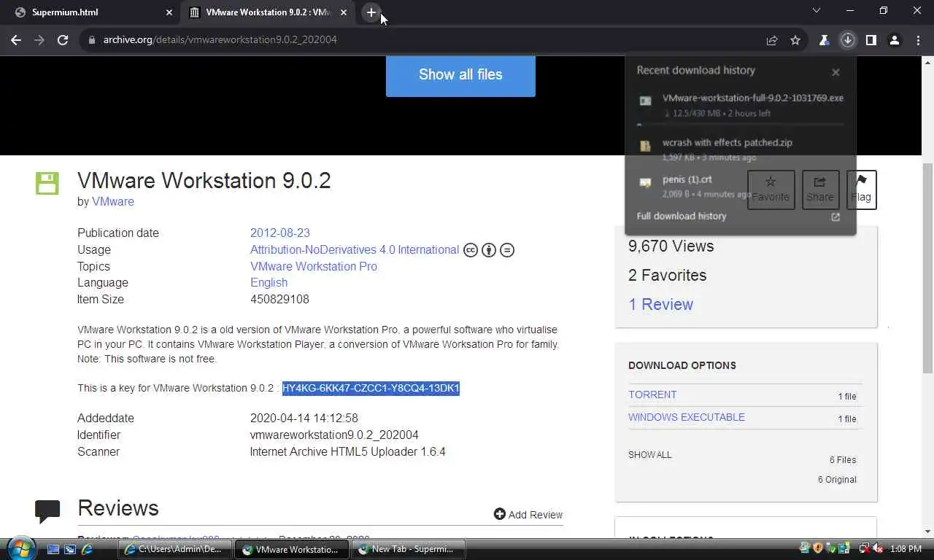Open the share page icon in address bar
934x560 pixels.
click(772, 40)
